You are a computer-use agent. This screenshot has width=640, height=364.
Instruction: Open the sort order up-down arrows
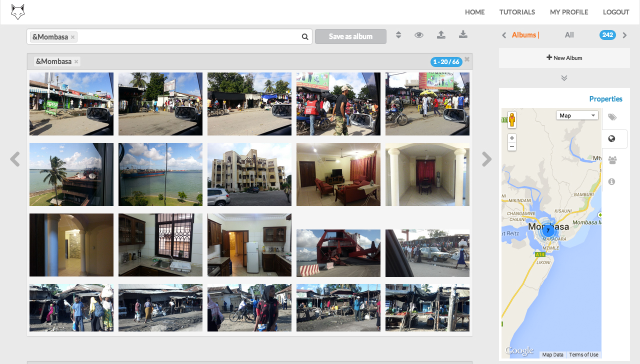(x=398, y=35)
